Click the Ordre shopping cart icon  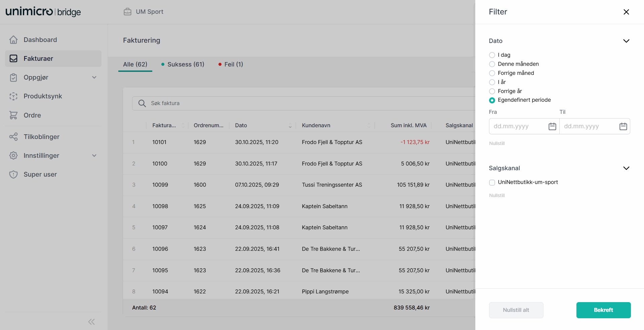[x=13, y=115]
